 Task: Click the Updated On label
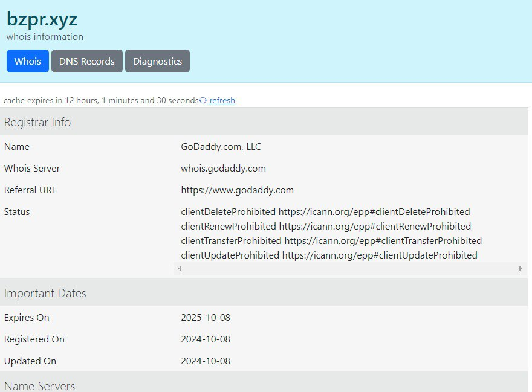30,361
